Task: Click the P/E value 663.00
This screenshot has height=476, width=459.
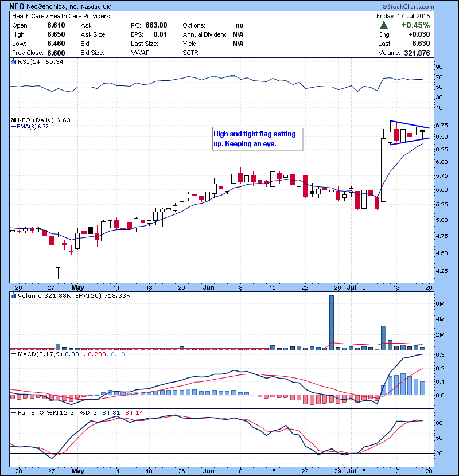Action: point(156,25)
